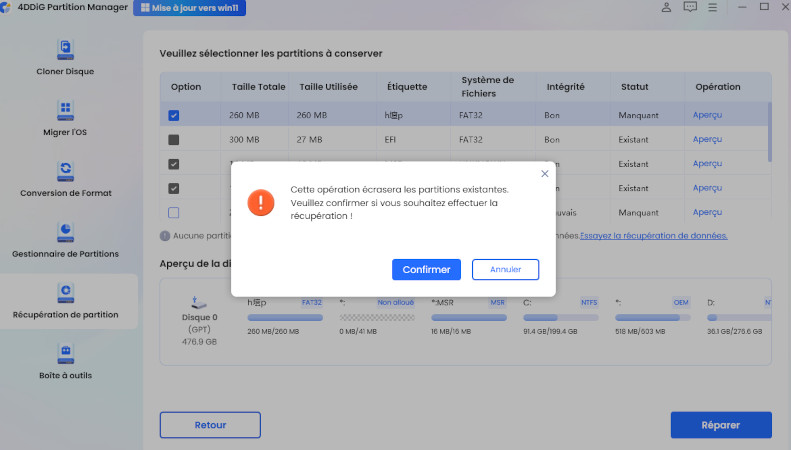Open Aperçu for fourth partition row
The image size is (791, 450).
point(707,188)
